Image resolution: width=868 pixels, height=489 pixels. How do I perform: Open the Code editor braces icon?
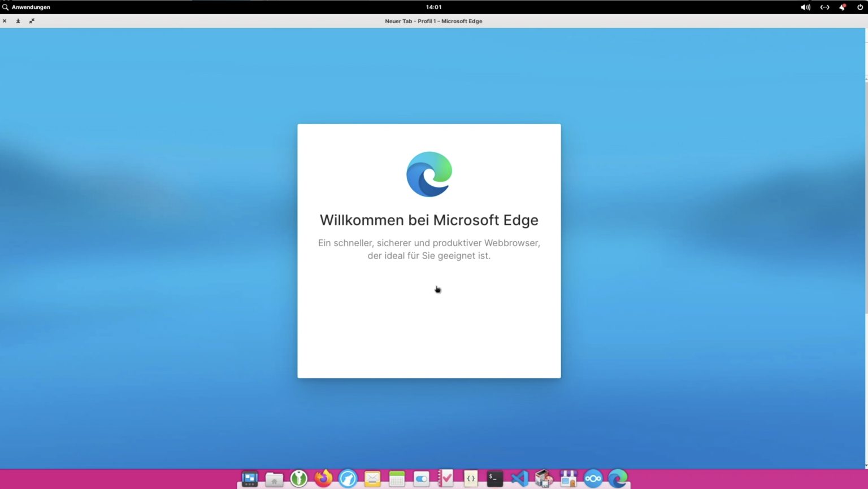[471, 478]
